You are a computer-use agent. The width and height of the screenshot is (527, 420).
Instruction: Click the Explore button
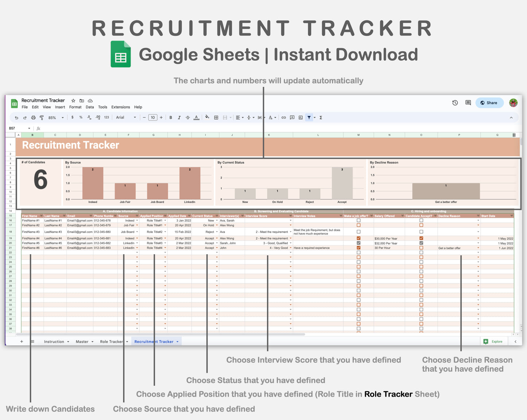point(494,341)
